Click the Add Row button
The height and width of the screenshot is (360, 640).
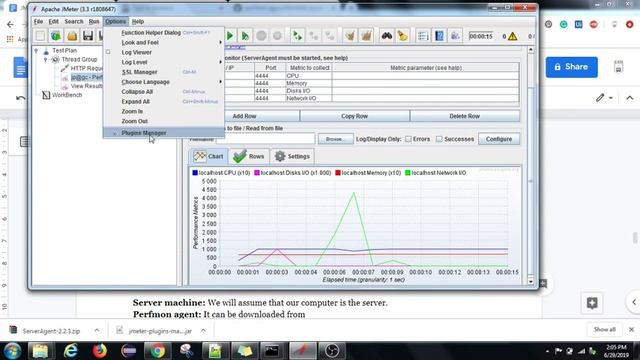(x=244, y=116)
